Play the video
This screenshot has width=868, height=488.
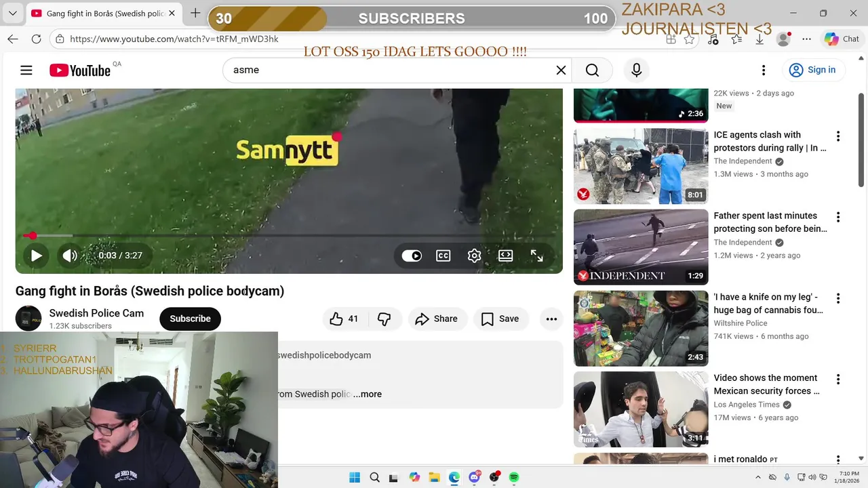(37, 256)
